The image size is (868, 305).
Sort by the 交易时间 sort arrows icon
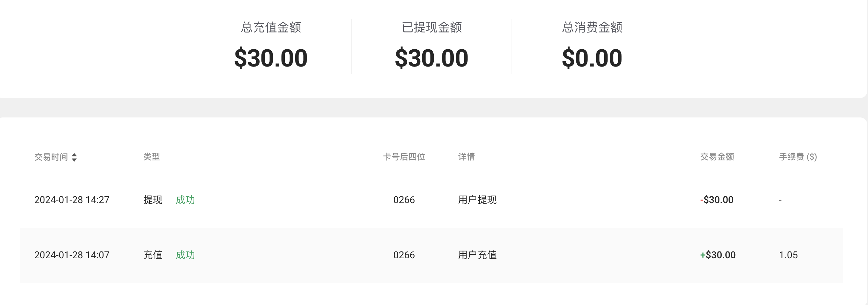(74, 157)
